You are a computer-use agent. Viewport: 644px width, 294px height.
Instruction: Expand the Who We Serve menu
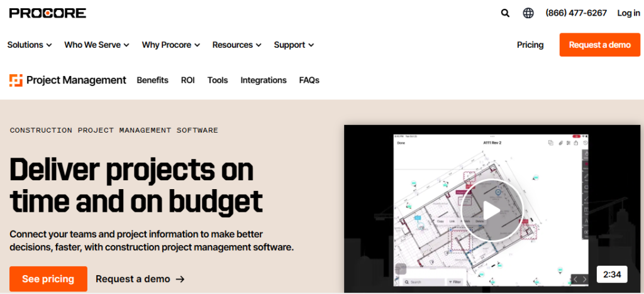97,45
